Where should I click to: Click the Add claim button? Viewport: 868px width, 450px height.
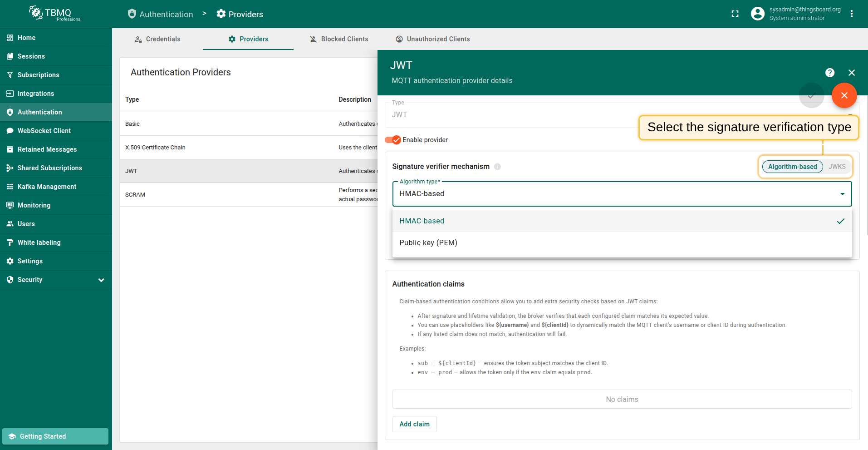414,424
